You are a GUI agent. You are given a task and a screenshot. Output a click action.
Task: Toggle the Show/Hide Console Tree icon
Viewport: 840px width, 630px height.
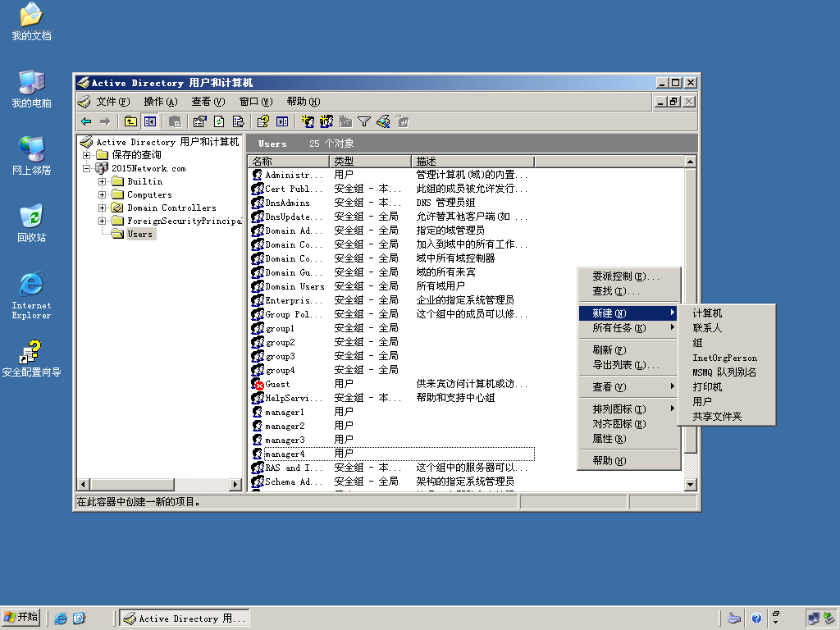point(149,121)
